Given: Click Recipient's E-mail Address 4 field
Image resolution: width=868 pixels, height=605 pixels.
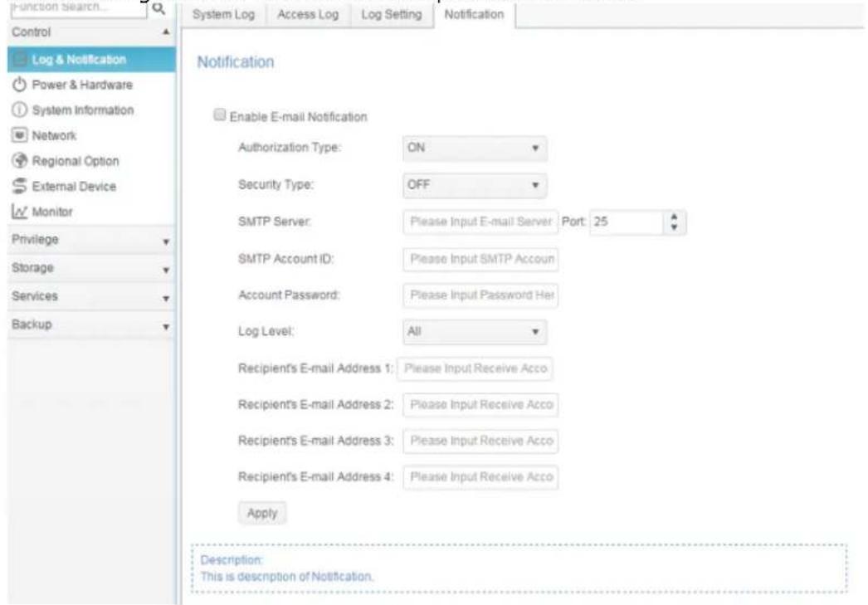Looking at the screenshot, I should [x=480, y=477].
